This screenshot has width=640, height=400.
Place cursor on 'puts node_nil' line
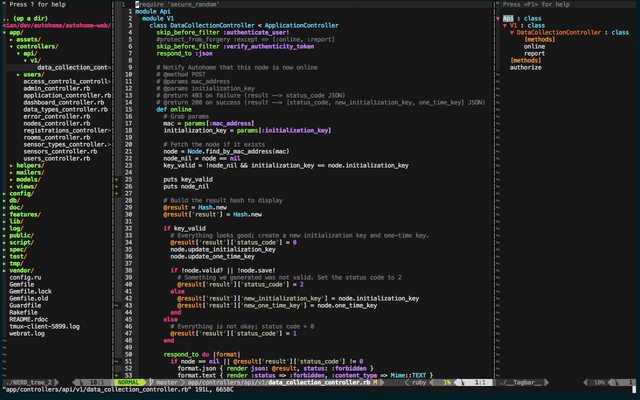coord(186,187)
